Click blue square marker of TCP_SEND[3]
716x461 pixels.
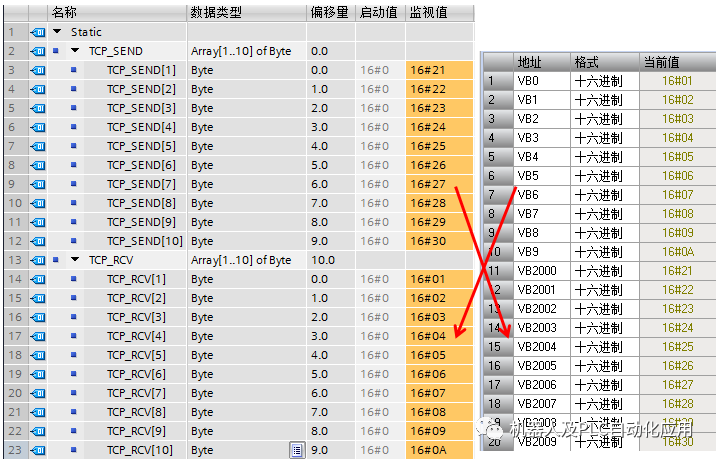(x=74, y=108)
